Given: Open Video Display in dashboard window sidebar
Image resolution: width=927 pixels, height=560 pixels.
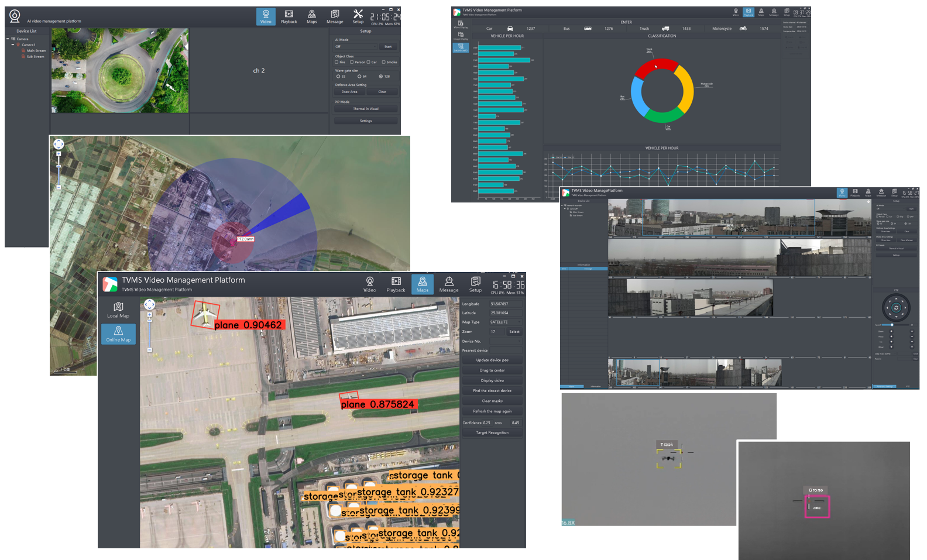Looking at the screenshot, I should 461,25.
